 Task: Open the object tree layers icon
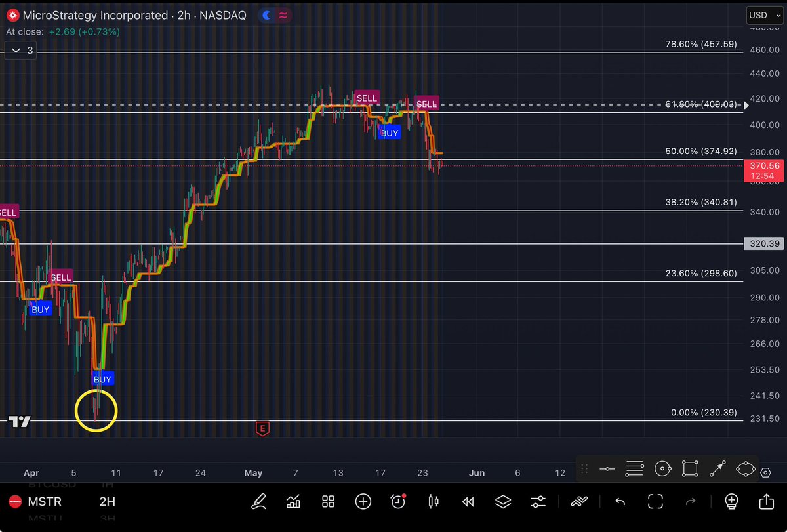pos(502,502)
